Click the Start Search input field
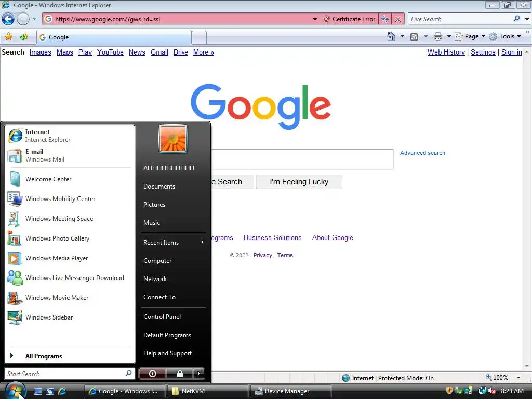532x399 pixels. 65,374
